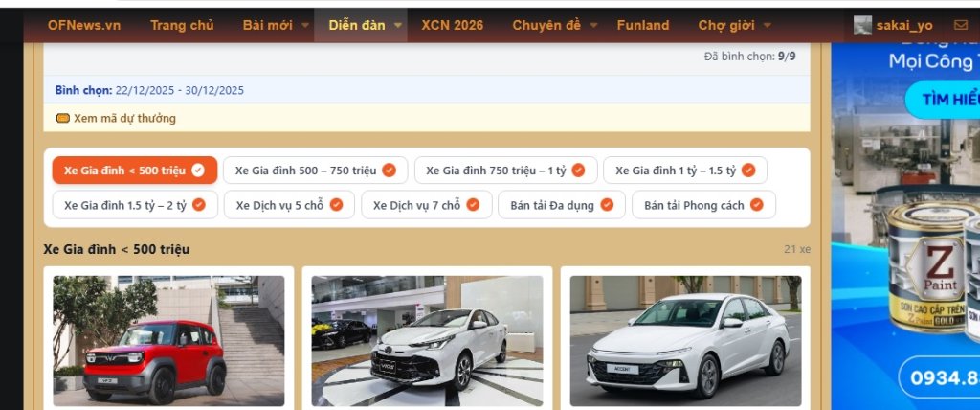The width and height of the screenshot is (980, 410).
Task: Click the sakai_yo user avatar
Action: (863, 25)
